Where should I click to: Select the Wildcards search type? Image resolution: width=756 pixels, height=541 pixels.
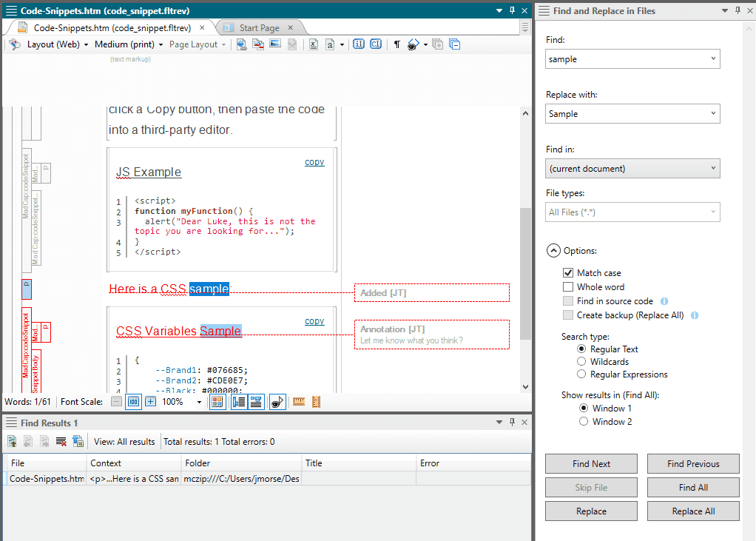(581, 361)
